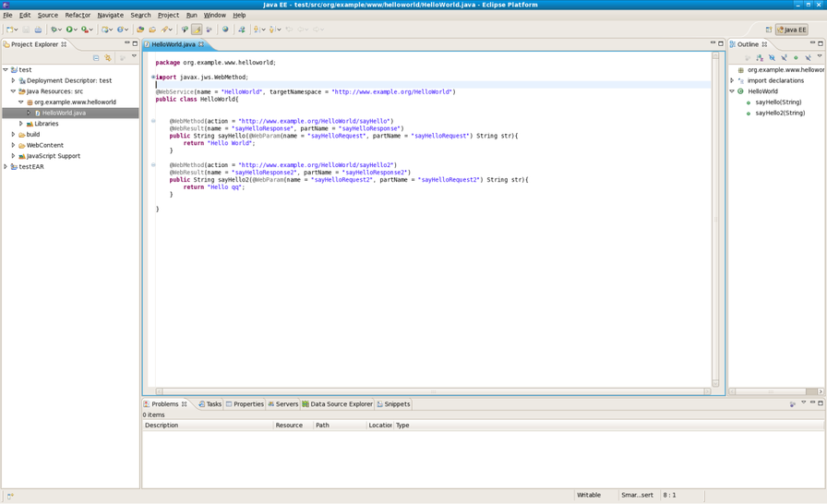Click the Debug bug icon
This screenshot has width=827, height=504.
54,30
